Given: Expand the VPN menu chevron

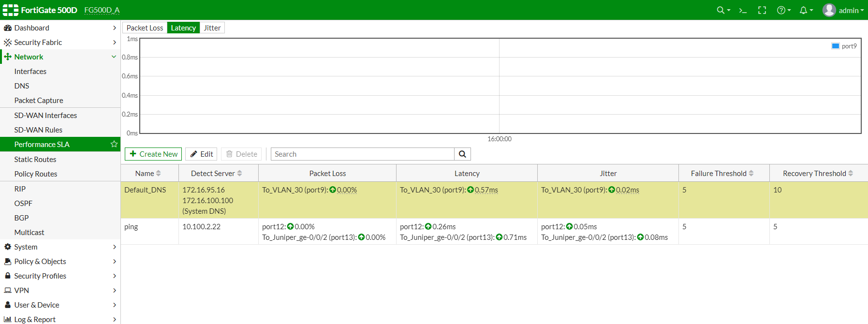Looking at the screenshot, I should 115,290.
